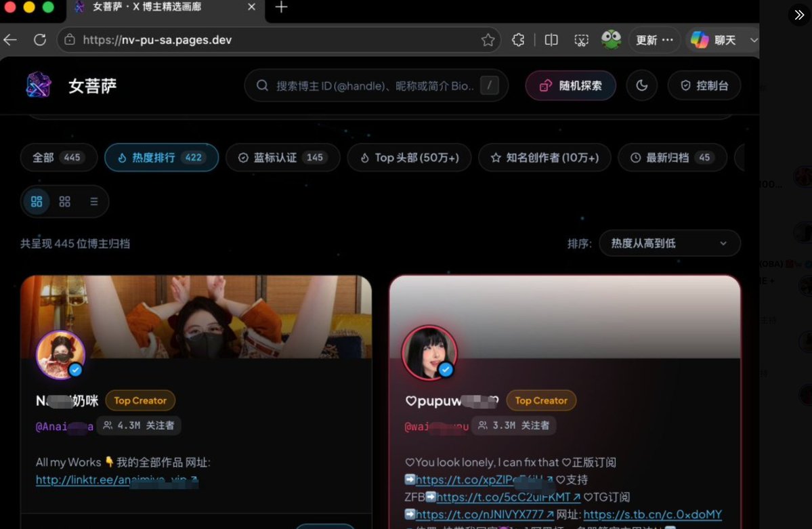The image size is (812, 529).
Task: Expand sidebar with double chevron icon
Action: click(x=799, y=14)
